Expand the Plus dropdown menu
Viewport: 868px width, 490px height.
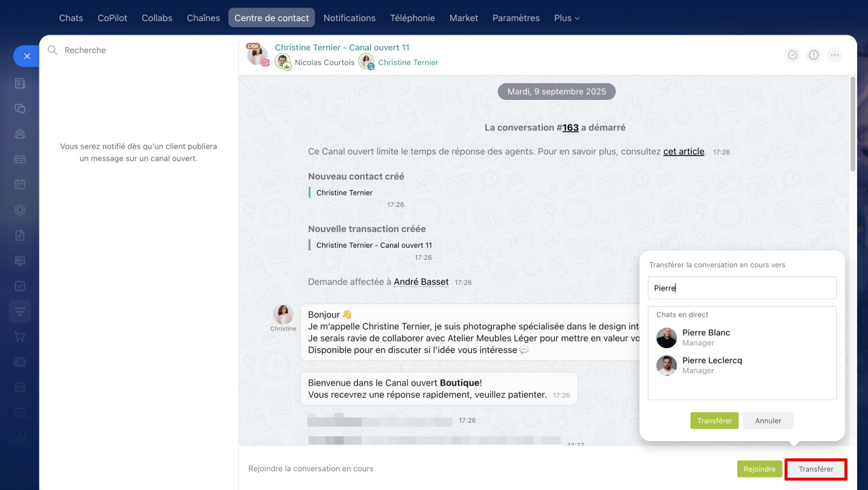566,18
